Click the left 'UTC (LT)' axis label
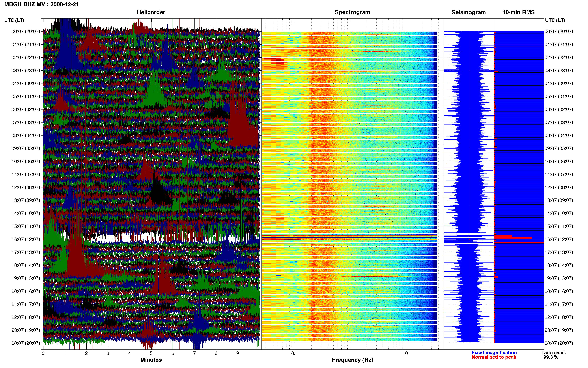 click(14, 20)
